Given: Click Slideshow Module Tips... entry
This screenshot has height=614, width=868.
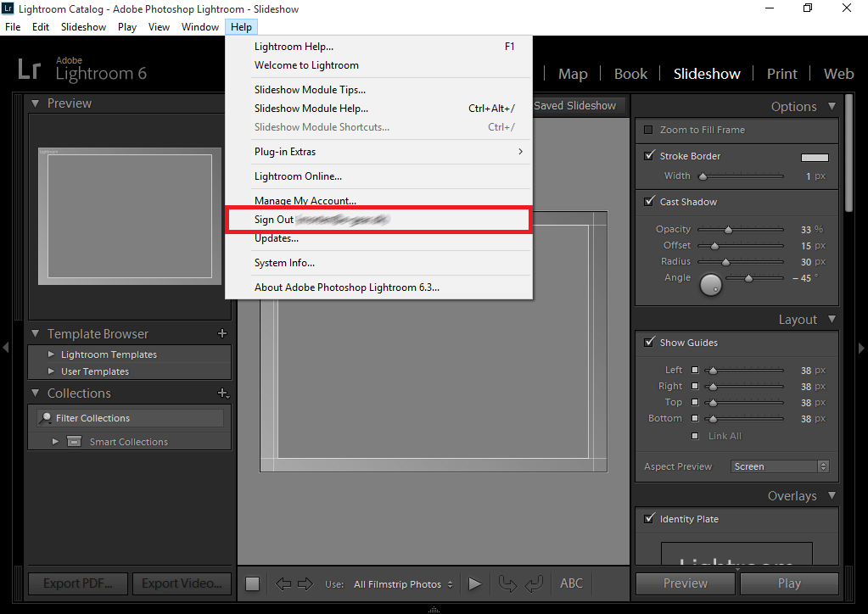Looking at the screenshot, I should click(378, 90).
